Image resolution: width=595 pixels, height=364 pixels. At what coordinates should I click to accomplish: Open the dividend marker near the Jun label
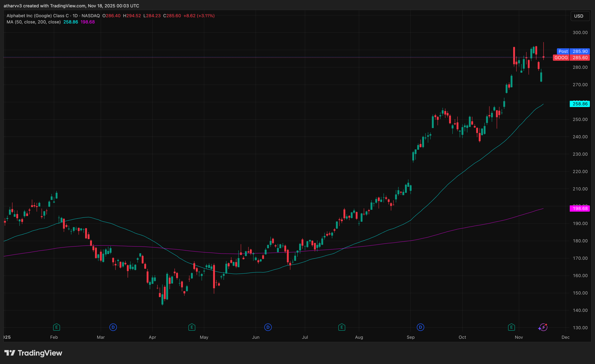click(268, 327)
